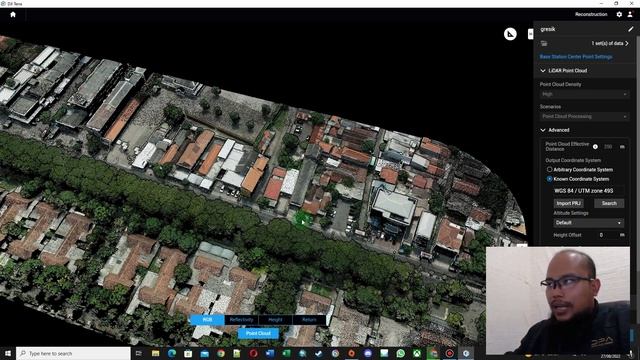Viewport: 640px width, 360px height.
Task: Go to DJI Terra home screen
Action: click(13, 14)
